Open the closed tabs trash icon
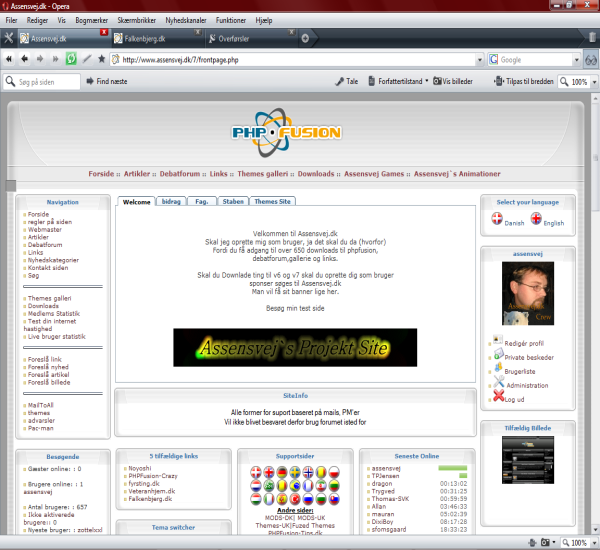This screenshot has height=550, width=600. (x=592, y=37)
